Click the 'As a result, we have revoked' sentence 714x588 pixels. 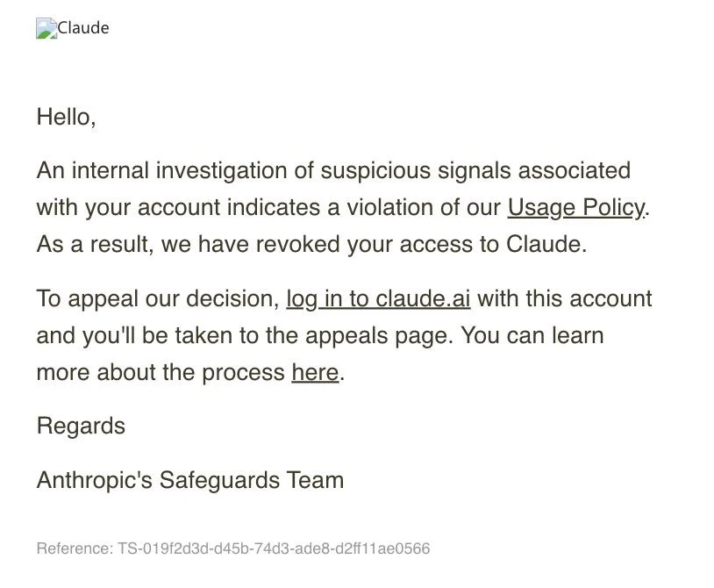(x=311, y=245)
